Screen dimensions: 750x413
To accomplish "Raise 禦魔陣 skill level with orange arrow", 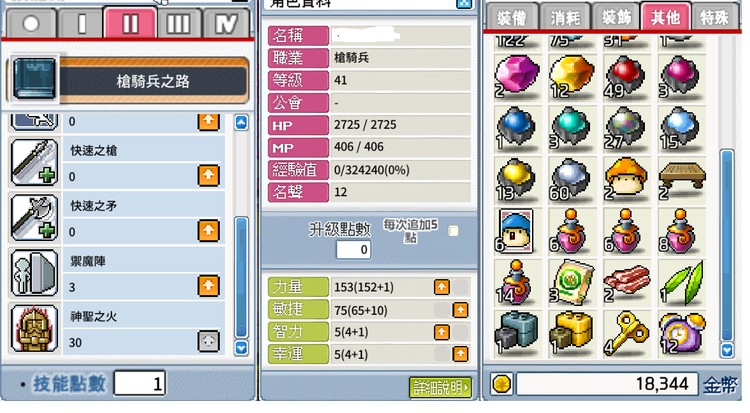I will pos(209,286).
